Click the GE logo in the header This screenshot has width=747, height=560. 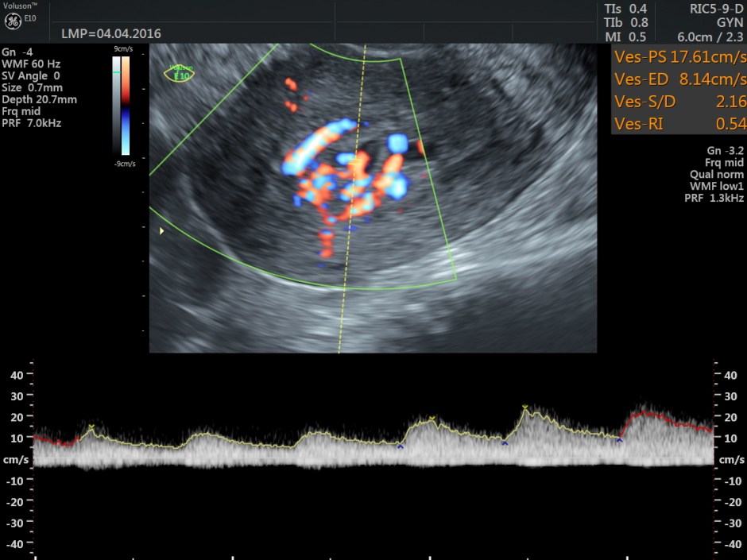(x=14, y=21)
